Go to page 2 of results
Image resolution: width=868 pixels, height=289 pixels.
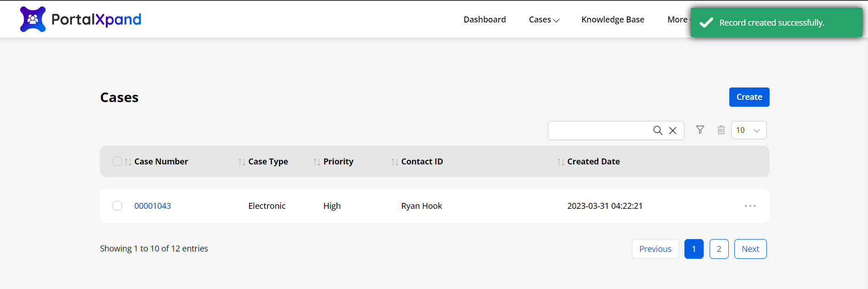click(719, 249)
